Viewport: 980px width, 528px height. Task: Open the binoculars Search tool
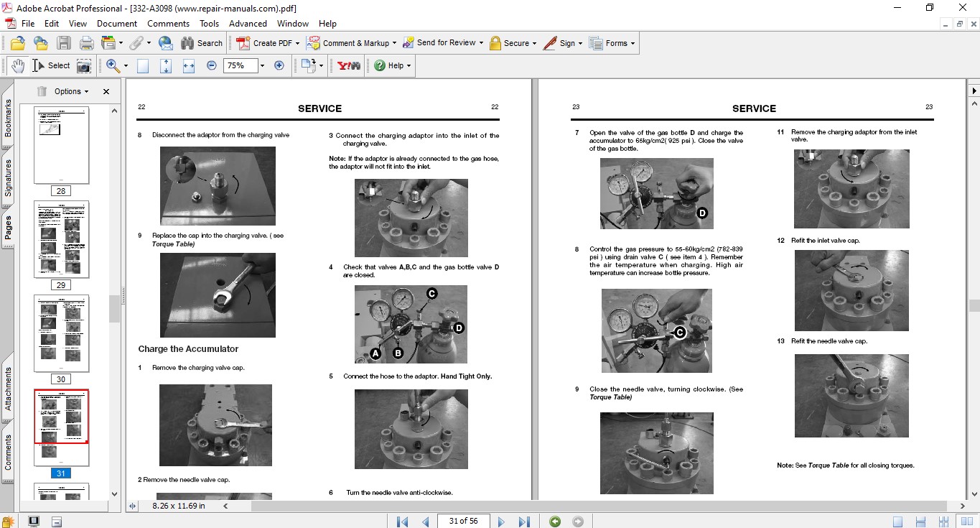pos(202,43)
